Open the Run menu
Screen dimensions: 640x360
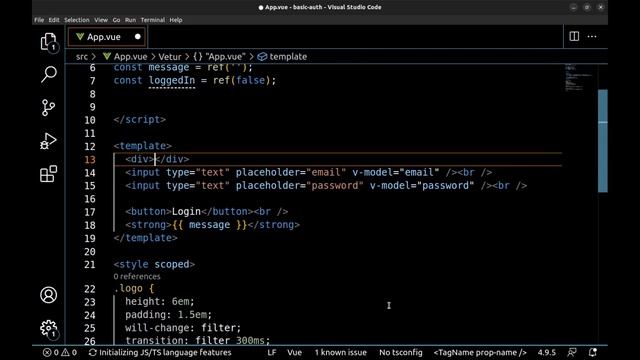[x=130, y=20]
